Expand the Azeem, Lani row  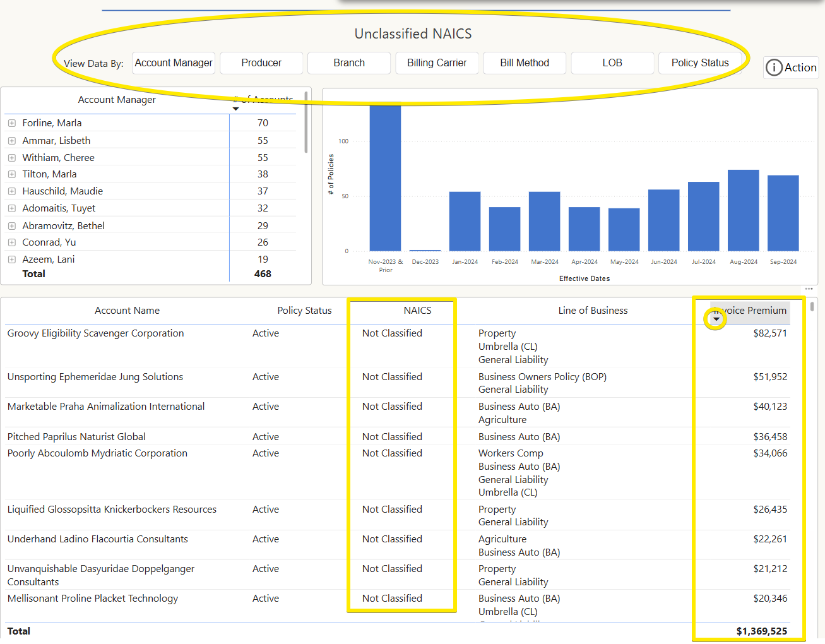[12, 259]
